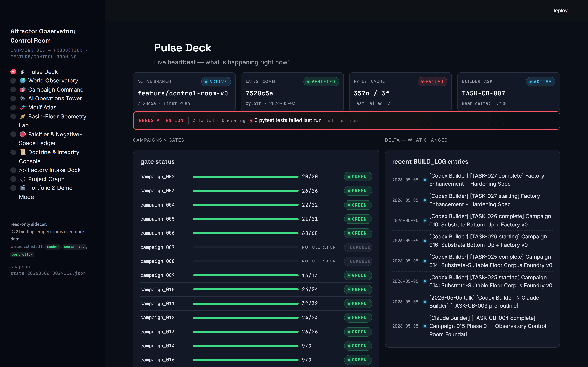This screenshot has height=367, width=588.
Task: Click the clapperboard icon beside Portfolio & Demo Mode
Action: coord(23,188)
